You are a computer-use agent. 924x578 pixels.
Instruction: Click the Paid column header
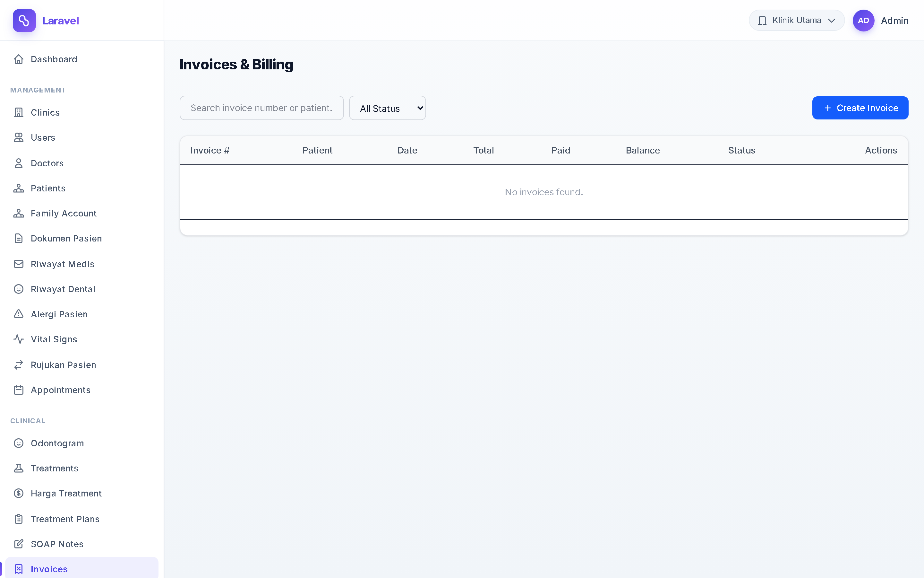560,151
